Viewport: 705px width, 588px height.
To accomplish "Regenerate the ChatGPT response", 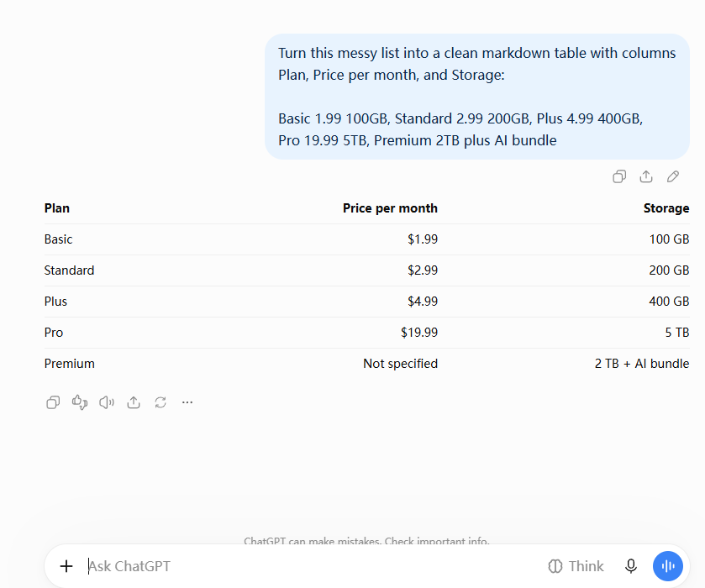I will [160, 402].
